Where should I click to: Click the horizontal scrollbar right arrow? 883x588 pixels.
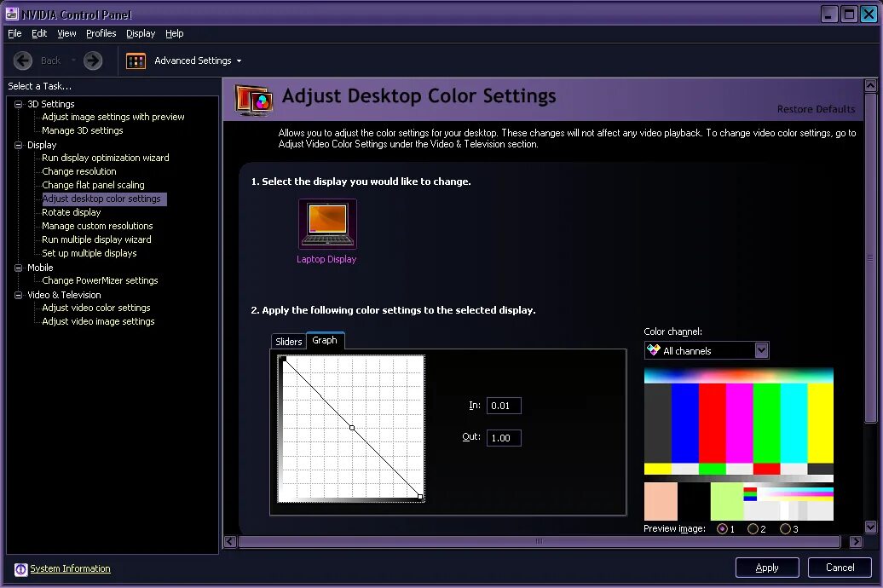point(856,542)
